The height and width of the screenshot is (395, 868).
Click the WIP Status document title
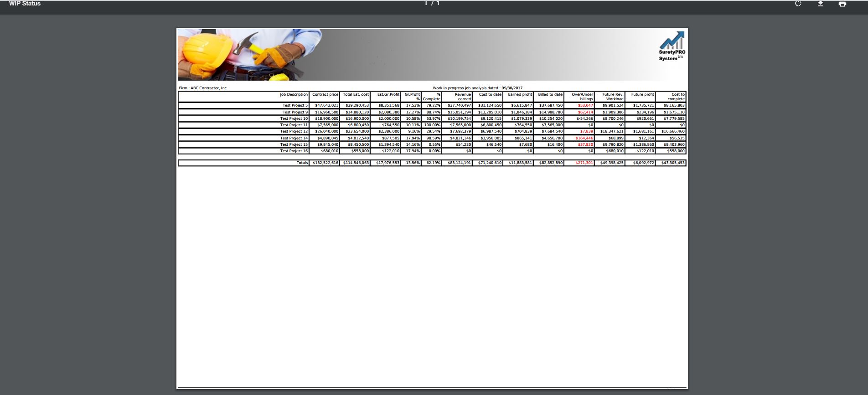point(25,4)
